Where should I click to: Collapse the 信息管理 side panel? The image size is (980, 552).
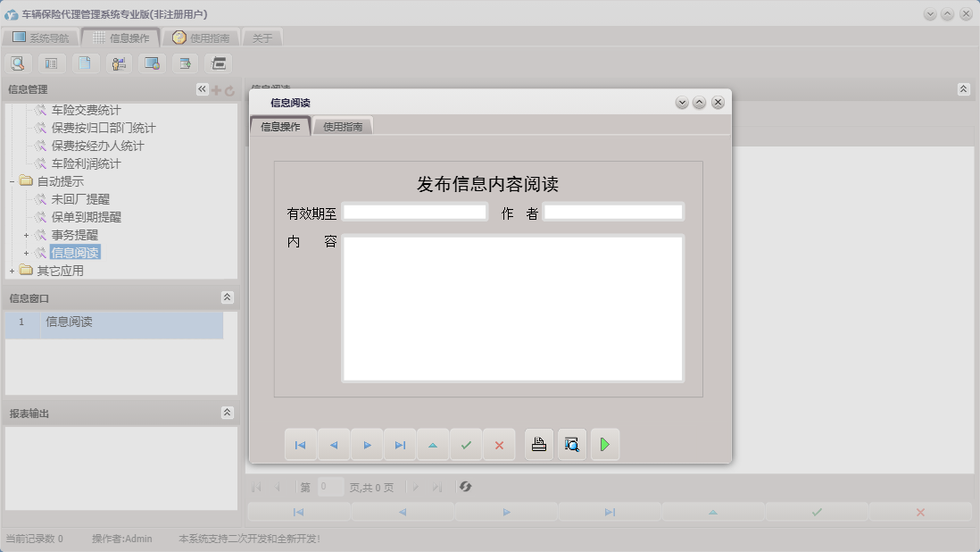pos(202,89)
